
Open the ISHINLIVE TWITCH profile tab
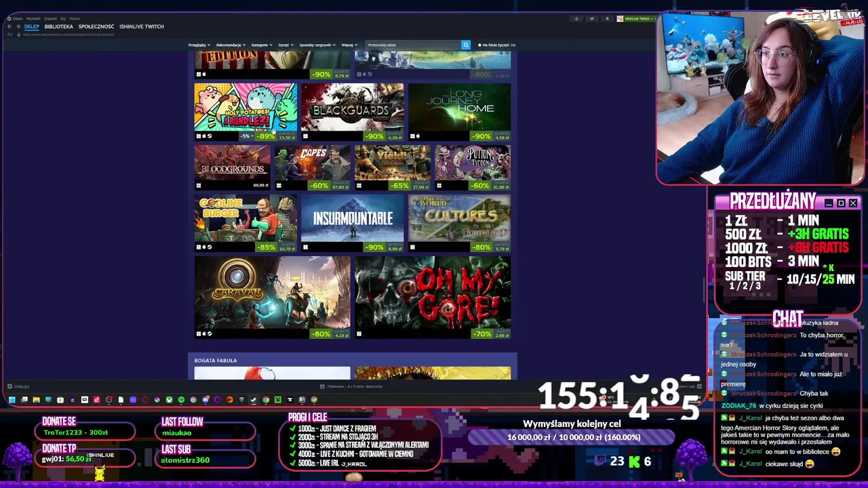click(142, 26)
